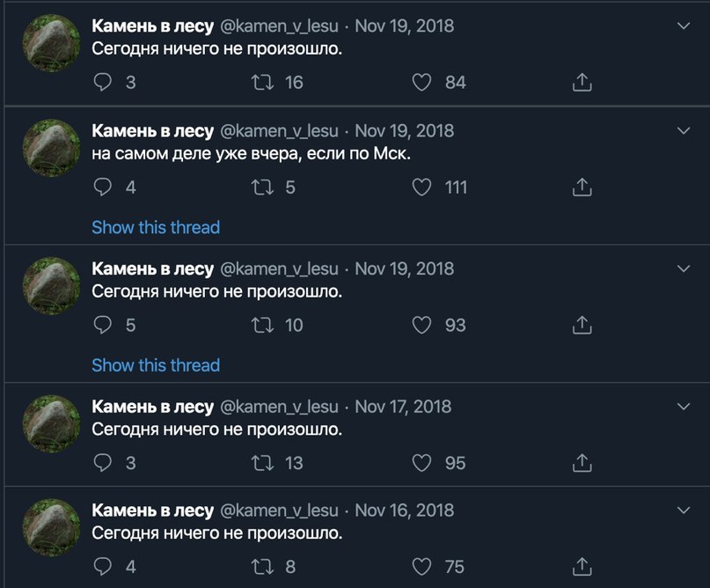
Task: Share the tweet mentioning Мск
Action: [x=582, y=187]
